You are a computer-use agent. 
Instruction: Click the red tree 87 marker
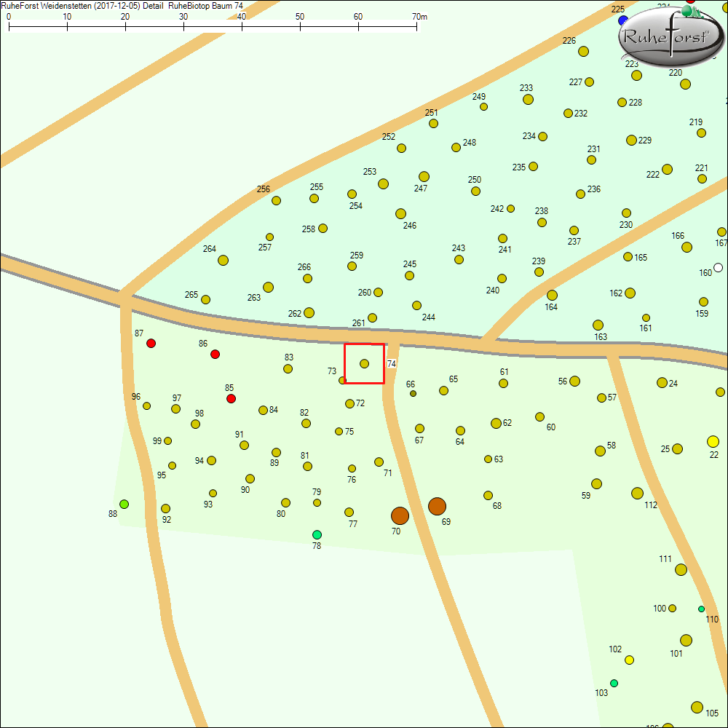(x=151, y=343)
